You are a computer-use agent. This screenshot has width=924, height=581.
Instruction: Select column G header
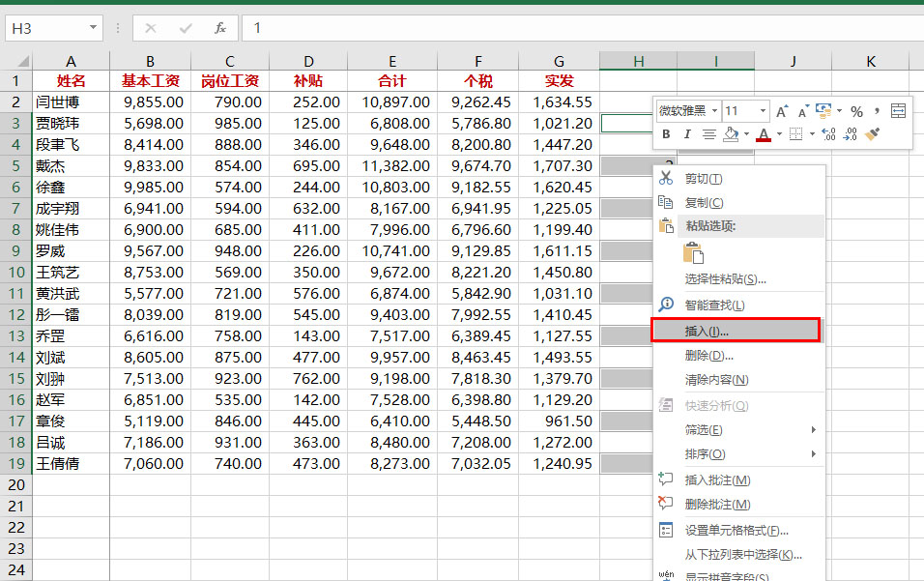(560, 61)
